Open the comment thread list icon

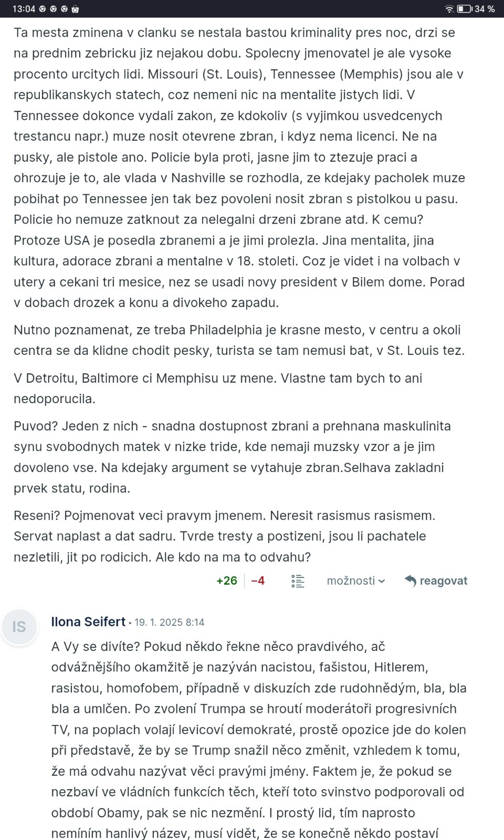(x=298, y=581)
